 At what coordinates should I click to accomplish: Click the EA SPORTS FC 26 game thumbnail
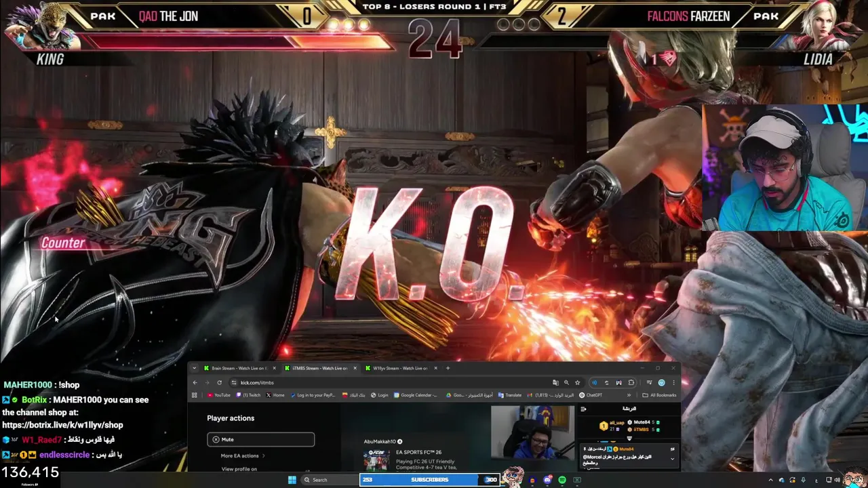tap(376, 460)
